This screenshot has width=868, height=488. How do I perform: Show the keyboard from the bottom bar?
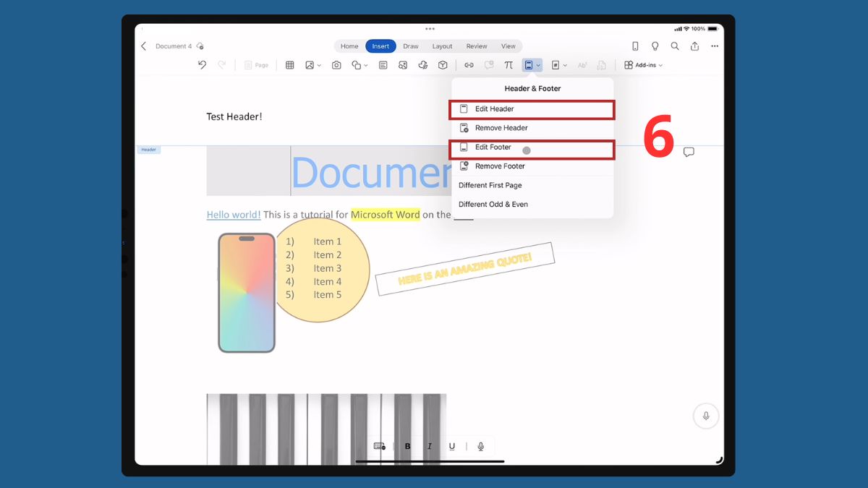(x=380, y=447)
